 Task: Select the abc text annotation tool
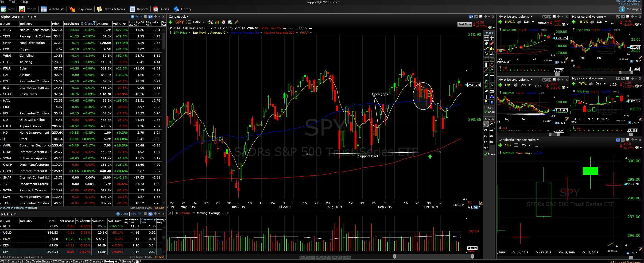pyautogui.click(x=492, y=49)
